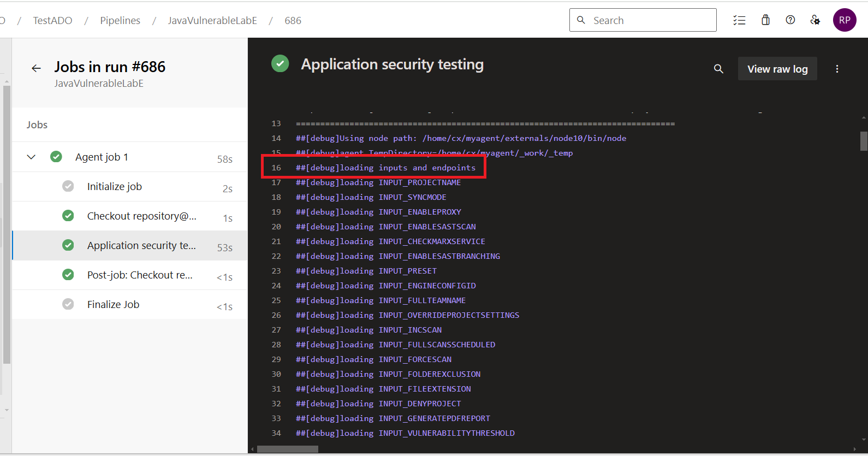The height and width of the screenshot is (456, 868).
Task: Select the Checkout repository step
Action: [130, 216]
